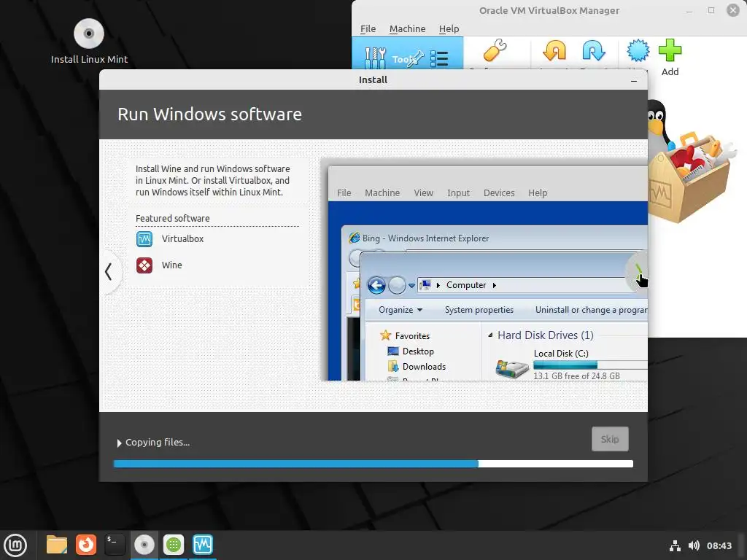This screenshot has height=560, width=747.
Task: Select the Tools item in VirtualBox Manager
Action: pos(407,53)
